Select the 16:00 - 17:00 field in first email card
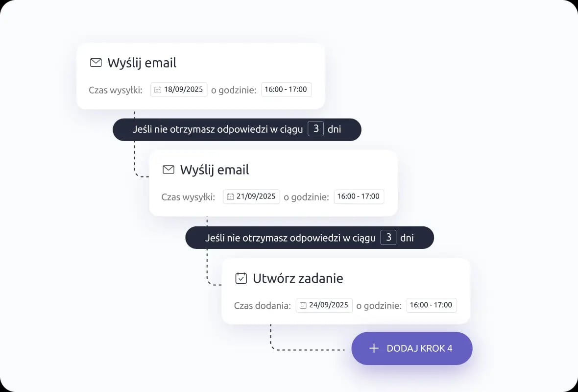 point(287,90)
